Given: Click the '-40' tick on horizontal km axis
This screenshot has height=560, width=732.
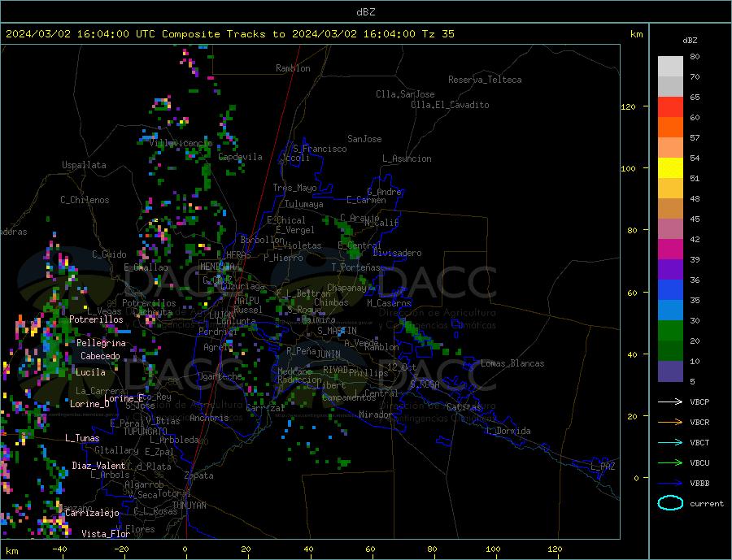Looking at the screenshot, I should coord(59,549).
